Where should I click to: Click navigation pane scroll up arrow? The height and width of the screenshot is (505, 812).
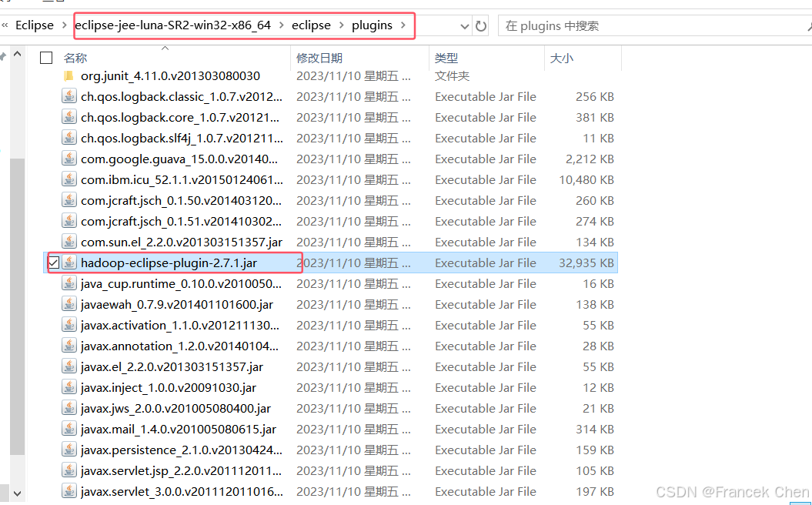pos(17,54)
